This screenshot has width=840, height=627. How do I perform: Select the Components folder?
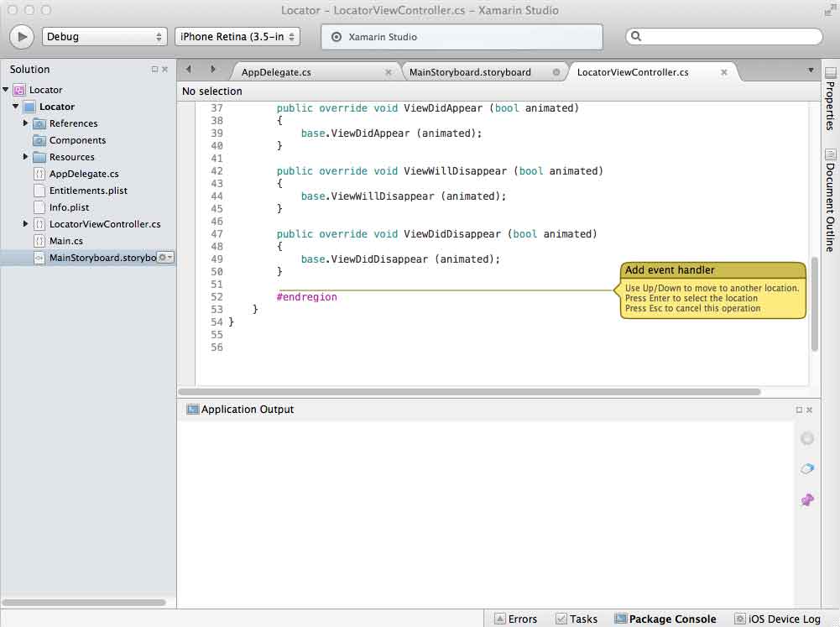point(78,140)
